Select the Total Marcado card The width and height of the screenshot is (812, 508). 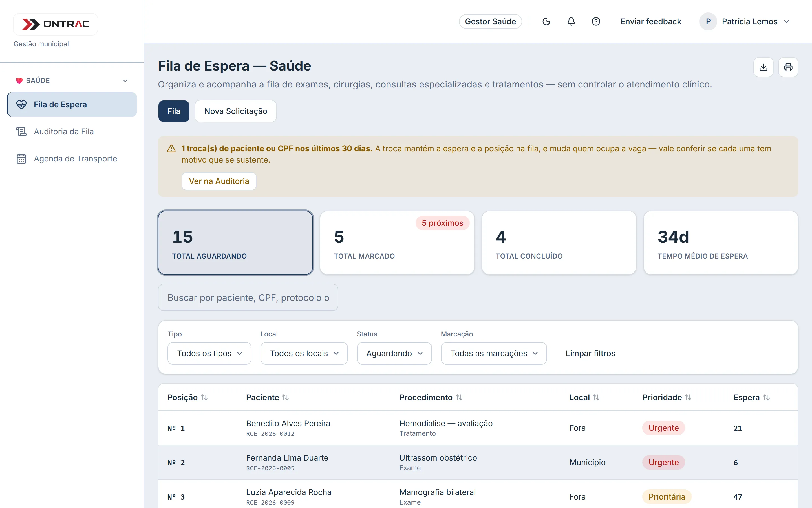coord(397,243)
